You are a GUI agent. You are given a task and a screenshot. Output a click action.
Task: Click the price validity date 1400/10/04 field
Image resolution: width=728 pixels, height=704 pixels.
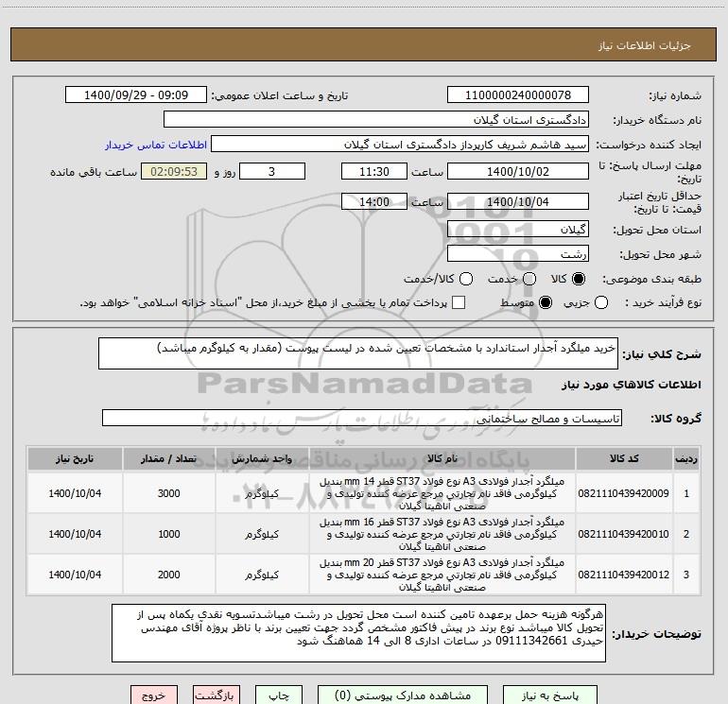coord(518,202)
